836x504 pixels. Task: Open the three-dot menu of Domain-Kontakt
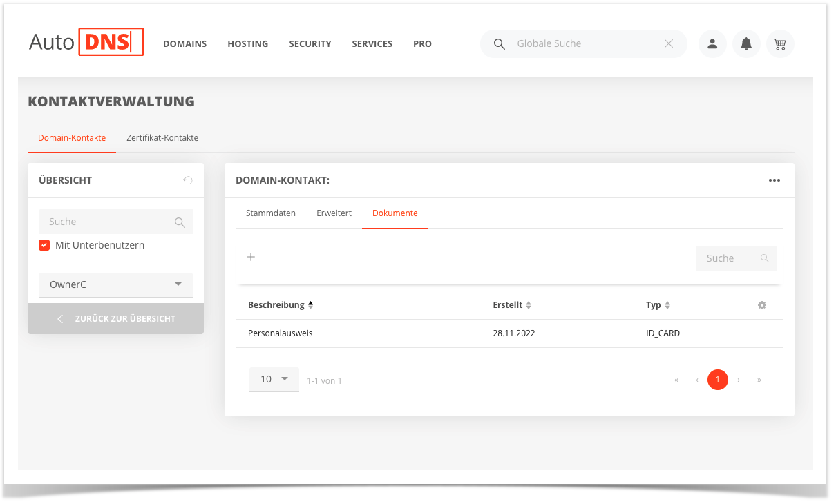click(775, 180)
